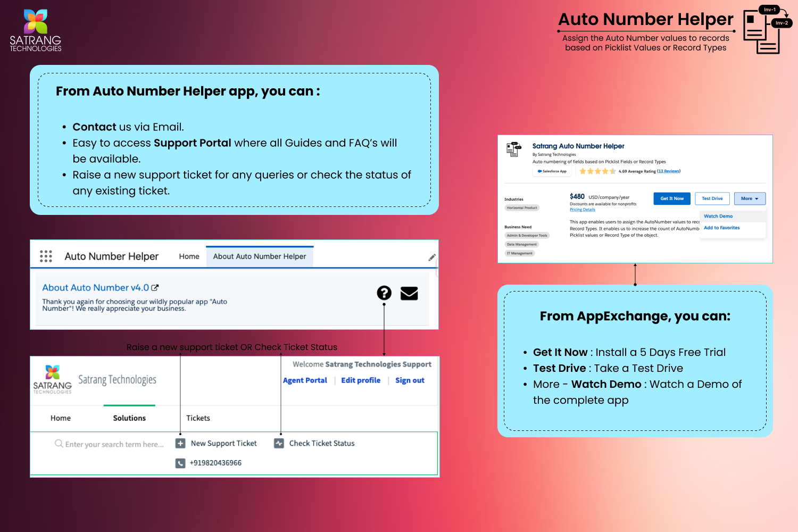Choose Watch Demo from the More menu
Screen dimensions: 798x532
pyautogui.click(x=718, y=216)
